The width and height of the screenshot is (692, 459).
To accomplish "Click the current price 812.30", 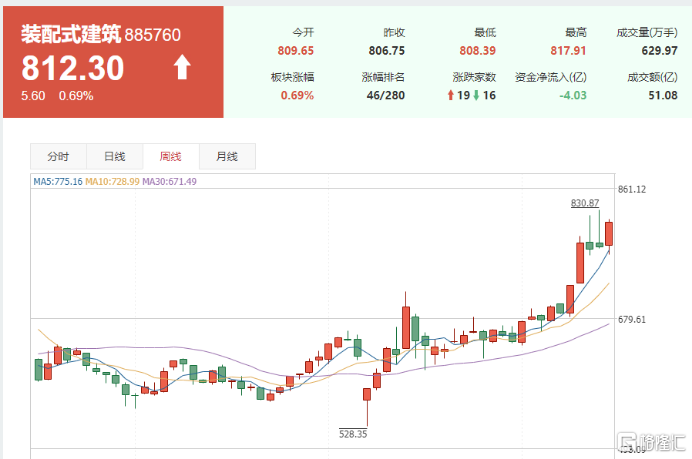I will (73, 68).
